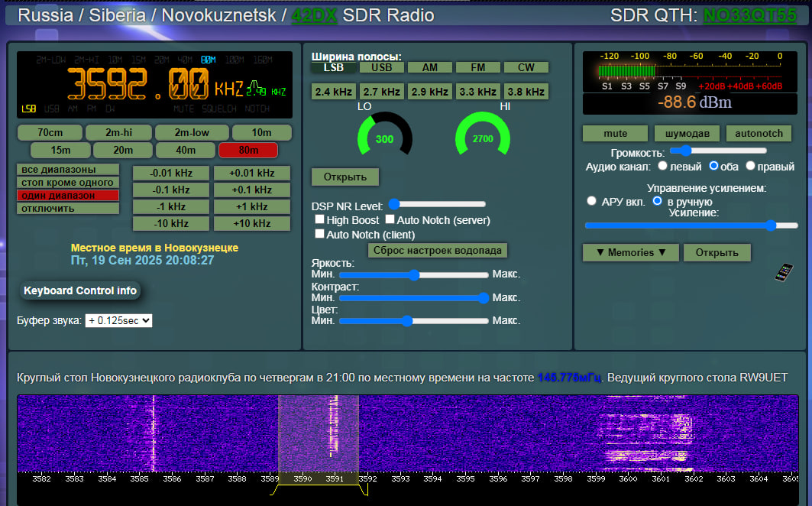Click the HI filter dial showing 2700

[x=483, y=138]
